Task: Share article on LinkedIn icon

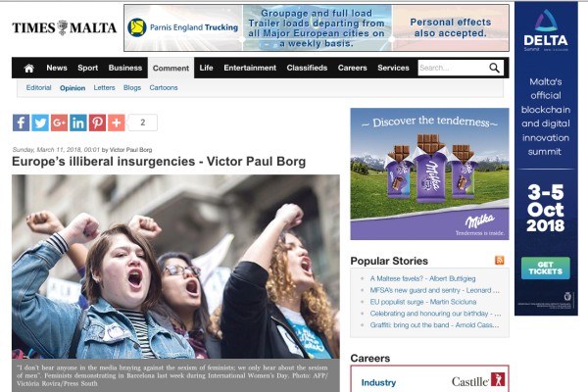Action: pos(78,122)
